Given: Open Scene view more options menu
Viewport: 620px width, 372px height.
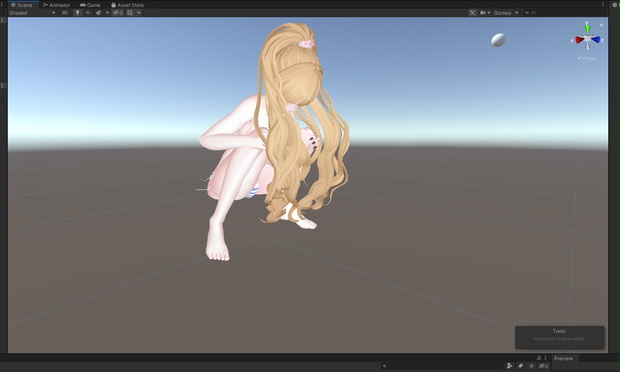Looking at the screenshot, I should [603, 5].
